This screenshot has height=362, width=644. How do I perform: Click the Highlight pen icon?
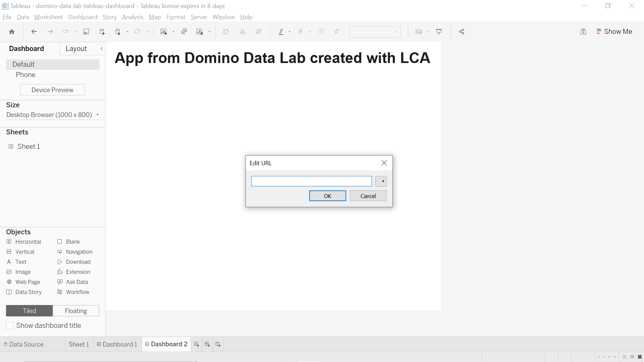[281, 32]
